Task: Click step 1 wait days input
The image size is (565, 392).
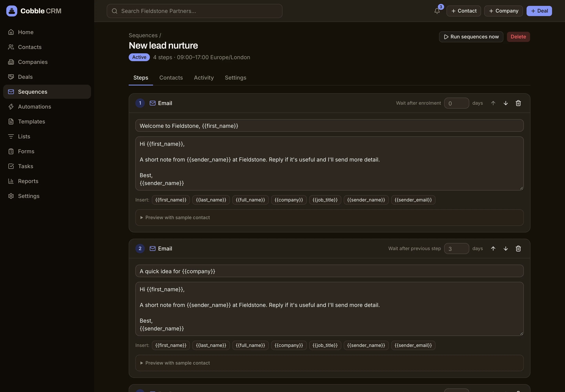Action: (457, 103)
